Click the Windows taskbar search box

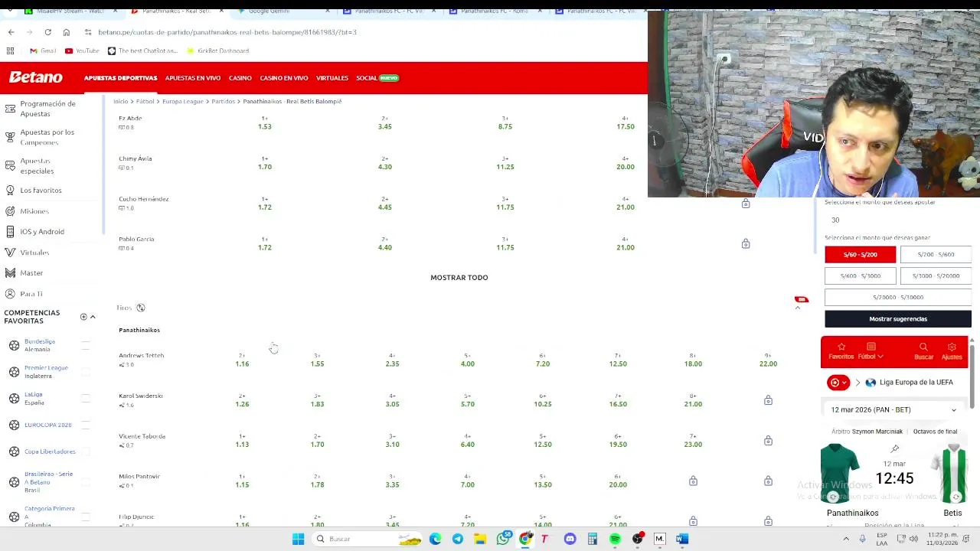click(368, 539)
